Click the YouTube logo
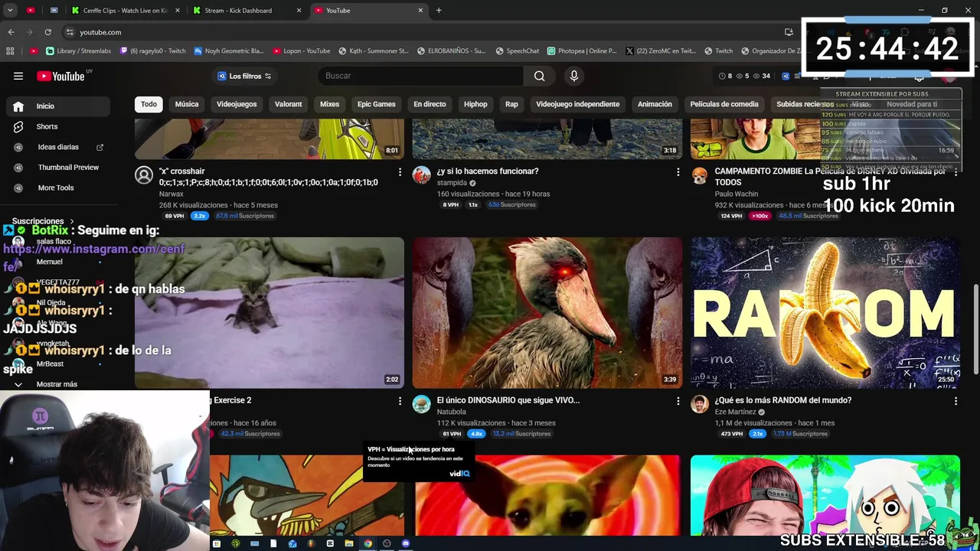 point(60,76)
